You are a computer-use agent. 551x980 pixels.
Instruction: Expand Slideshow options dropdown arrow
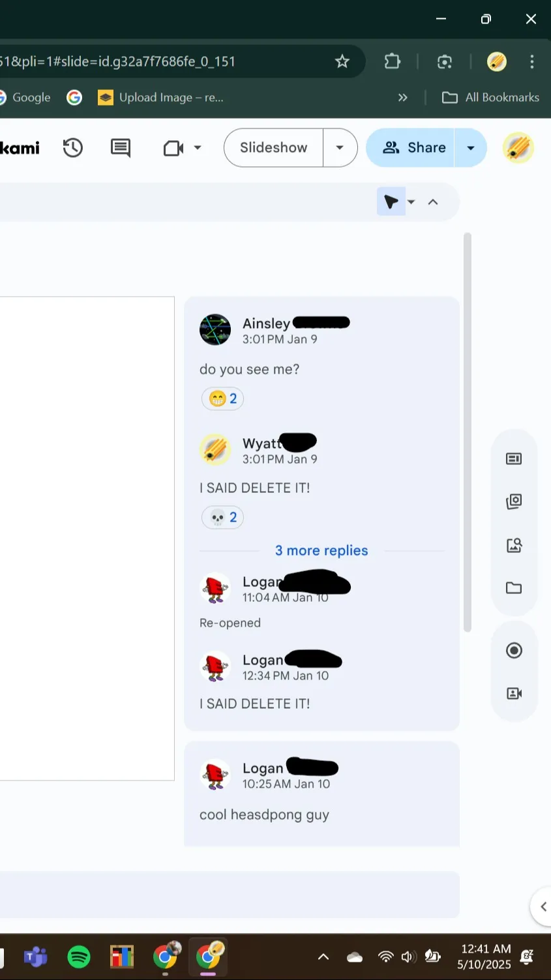340,147
